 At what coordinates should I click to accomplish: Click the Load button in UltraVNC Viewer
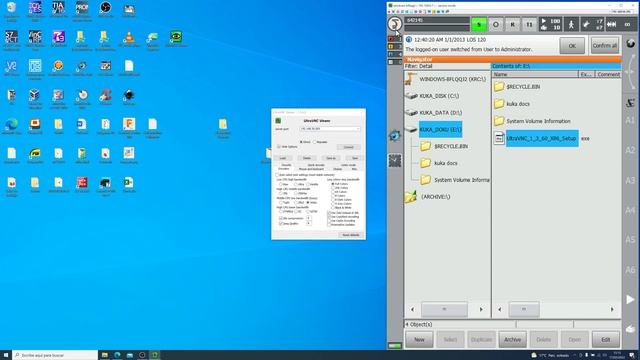click(x=282, y=158)
